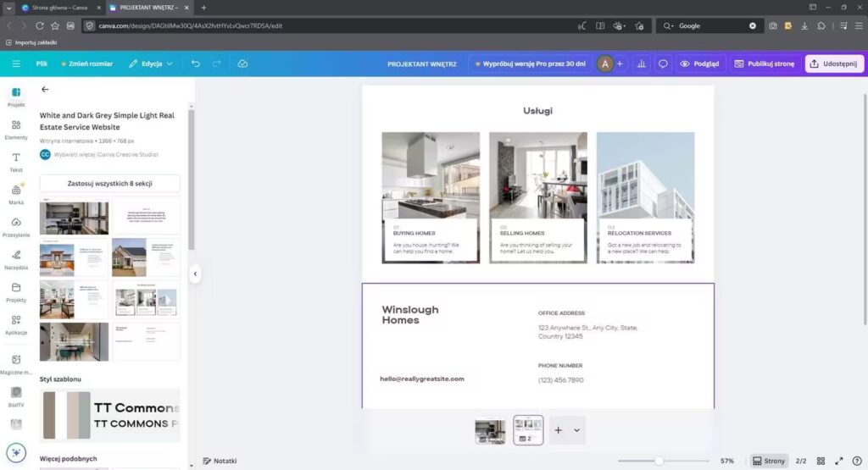This screenshot has height=470, width=868.
Task: Expand the Edycja mode dropdown
Action: (151, 64)
